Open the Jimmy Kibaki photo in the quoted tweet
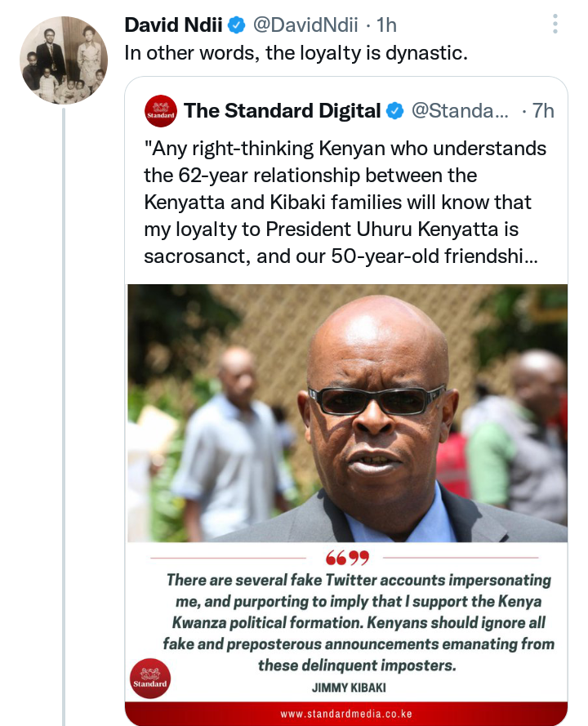 coord(347,413)
